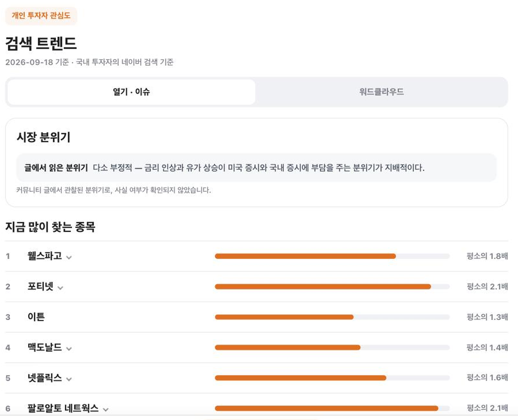Click the 다소 부정적 sentiment summary sentence
Screen dimensions: 518x420
[x=259, y=168]
